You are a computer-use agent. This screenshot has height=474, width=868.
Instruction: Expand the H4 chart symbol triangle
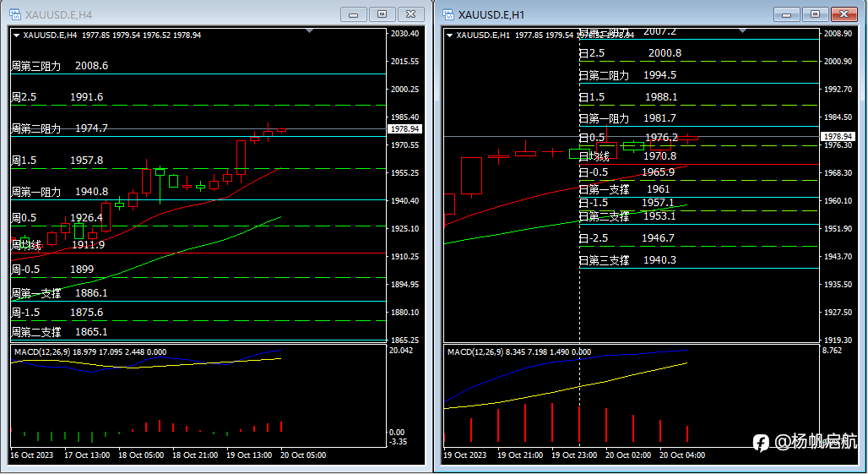(17, 35)
